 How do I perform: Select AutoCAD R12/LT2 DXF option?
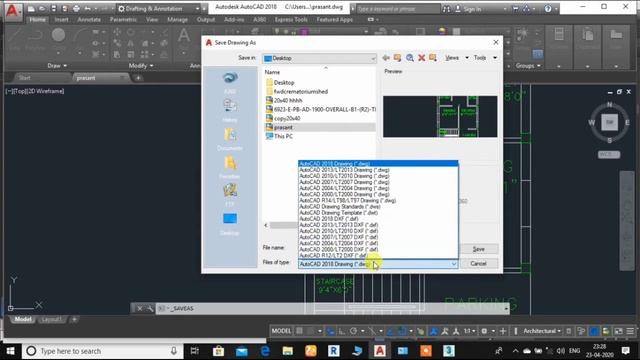pyautogui.click(x=378, y=256)
